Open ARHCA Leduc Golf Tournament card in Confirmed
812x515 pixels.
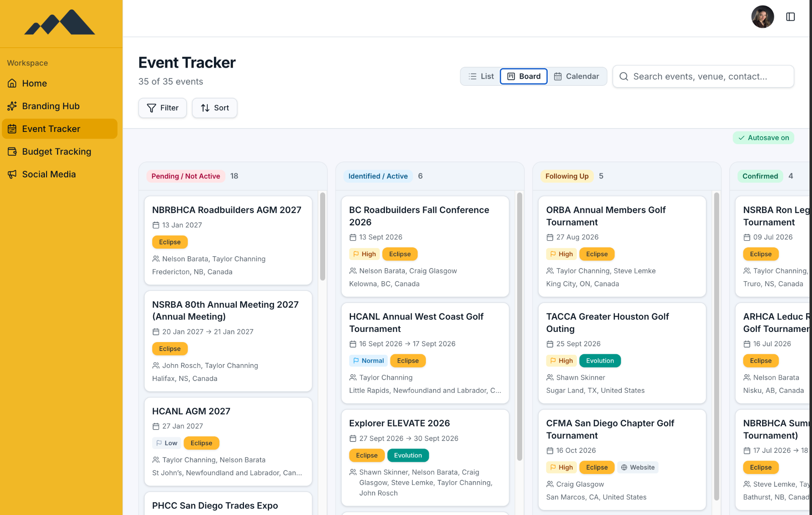click(x=773, y=353)
